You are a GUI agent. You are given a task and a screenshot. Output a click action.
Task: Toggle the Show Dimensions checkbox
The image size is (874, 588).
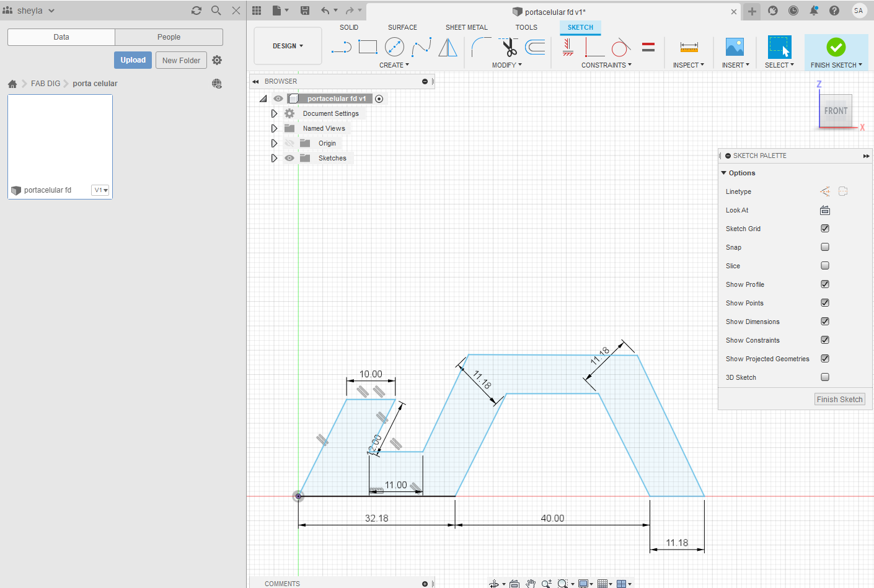825,322
